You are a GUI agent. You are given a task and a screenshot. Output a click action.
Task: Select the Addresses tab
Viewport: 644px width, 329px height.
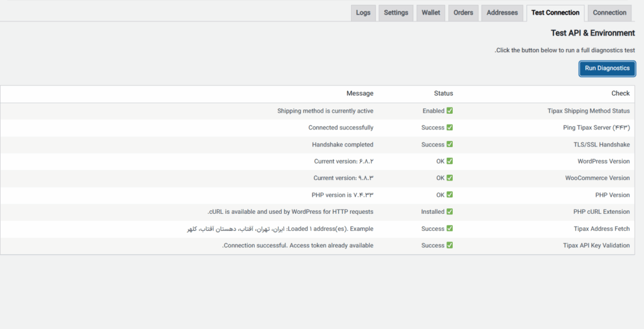pyautogui.click(x=502, y=13)
